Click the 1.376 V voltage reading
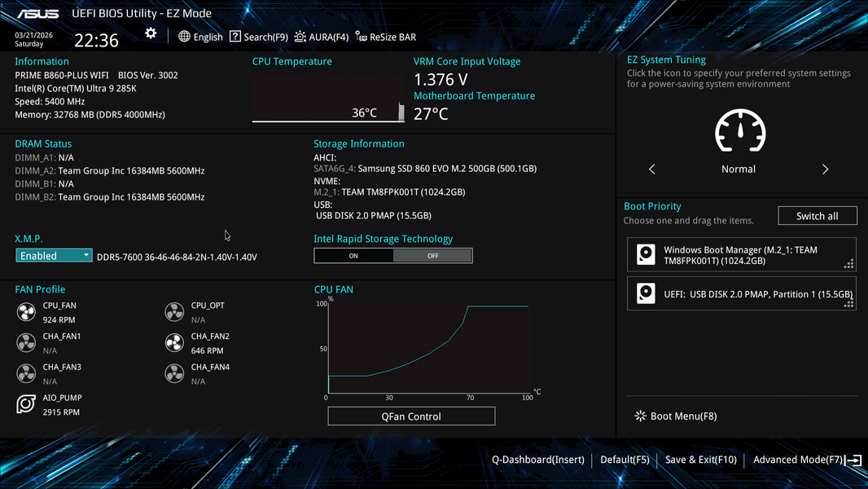Image resolution: width=868 pixels, height=489 pixels. point(441,79)
